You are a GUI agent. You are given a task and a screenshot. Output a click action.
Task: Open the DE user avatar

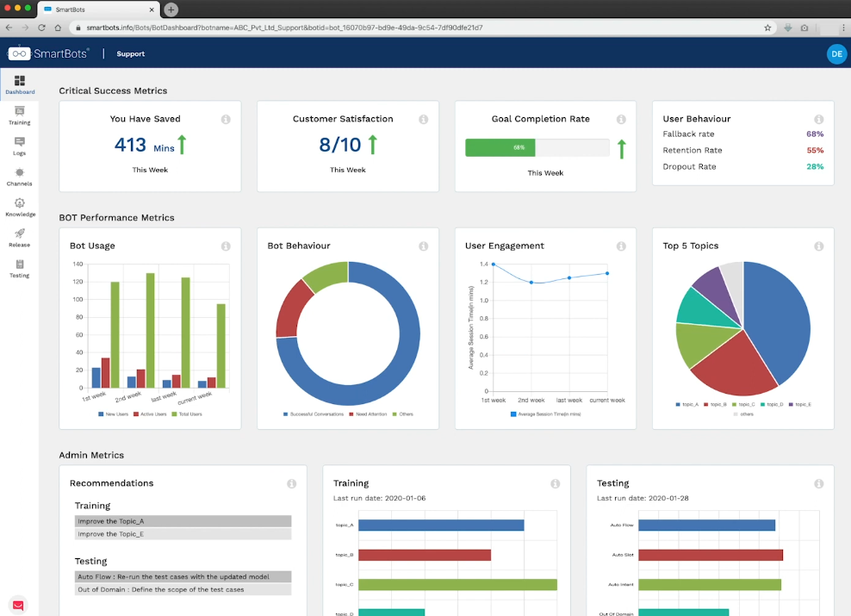pos(836,53)
